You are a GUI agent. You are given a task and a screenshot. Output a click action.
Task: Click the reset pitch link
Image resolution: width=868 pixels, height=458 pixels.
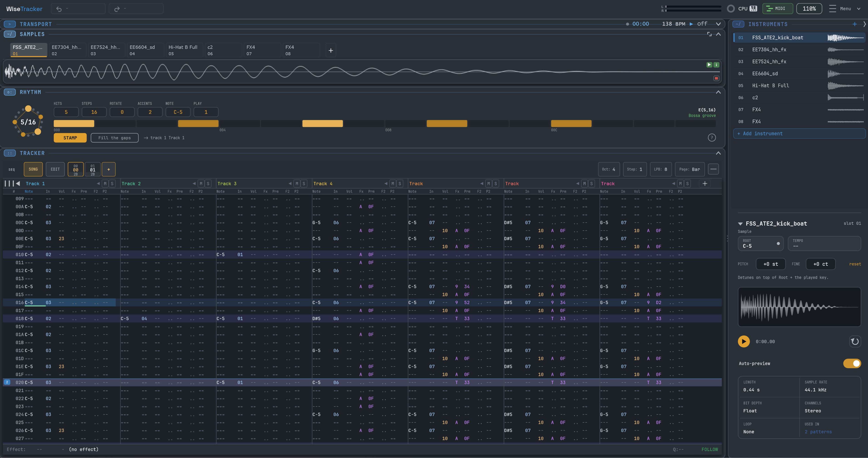855,264
